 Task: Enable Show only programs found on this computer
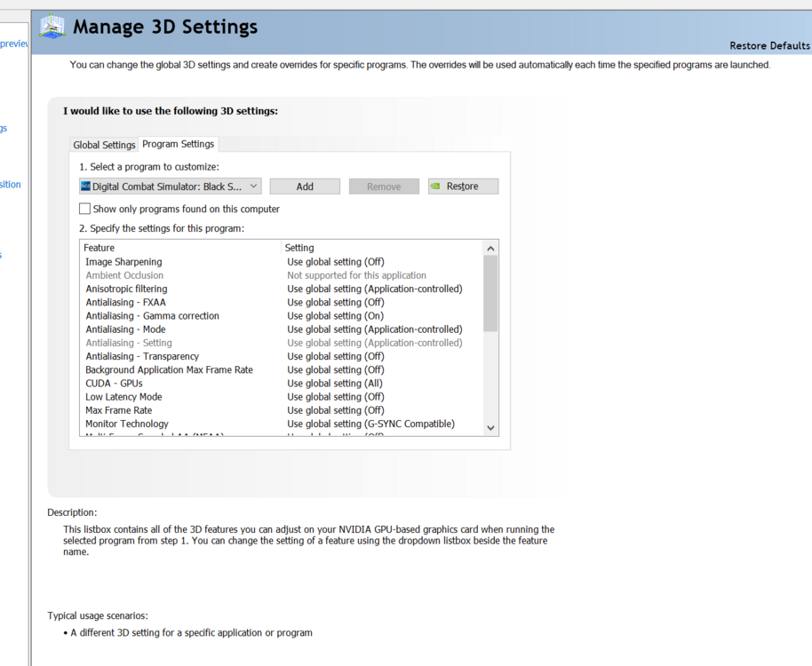coord(85,210)
